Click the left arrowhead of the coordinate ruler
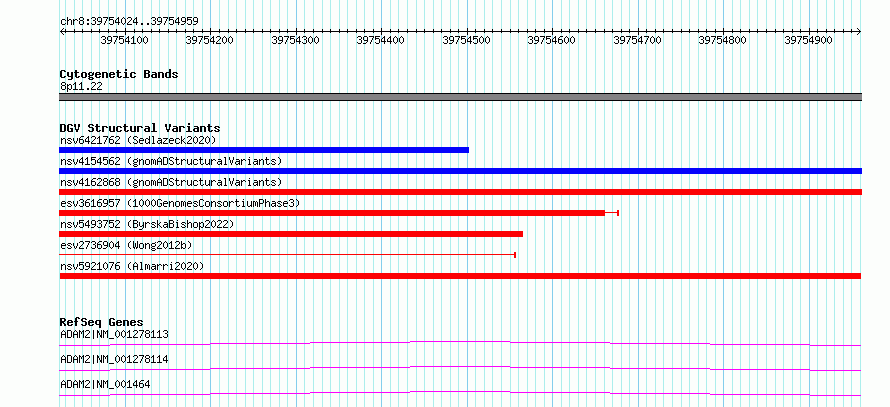This screenshot has width=890, height=407. pos(62,31)
